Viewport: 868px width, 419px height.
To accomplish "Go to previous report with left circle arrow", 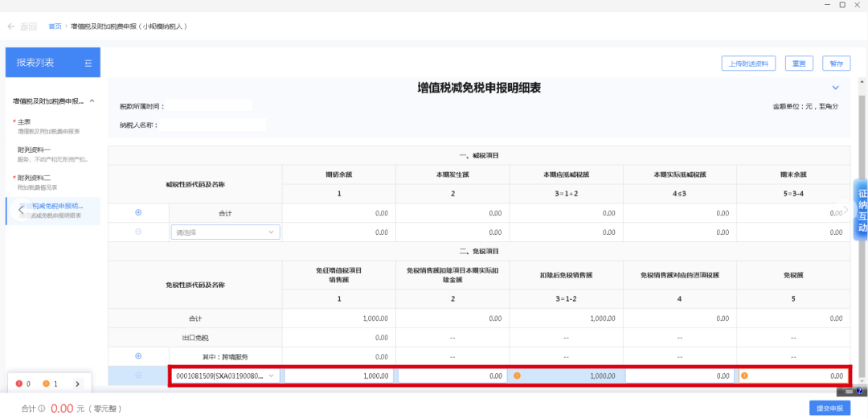I will (22, 210).
